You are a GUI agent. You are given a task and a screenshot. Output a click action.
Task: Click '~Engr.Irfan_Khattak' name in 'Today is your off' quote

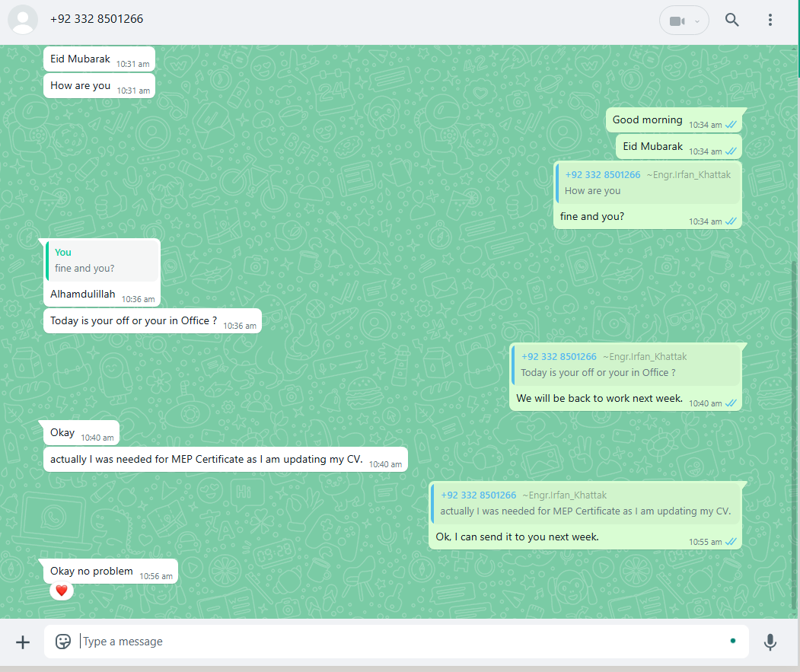tap(645, 357)
